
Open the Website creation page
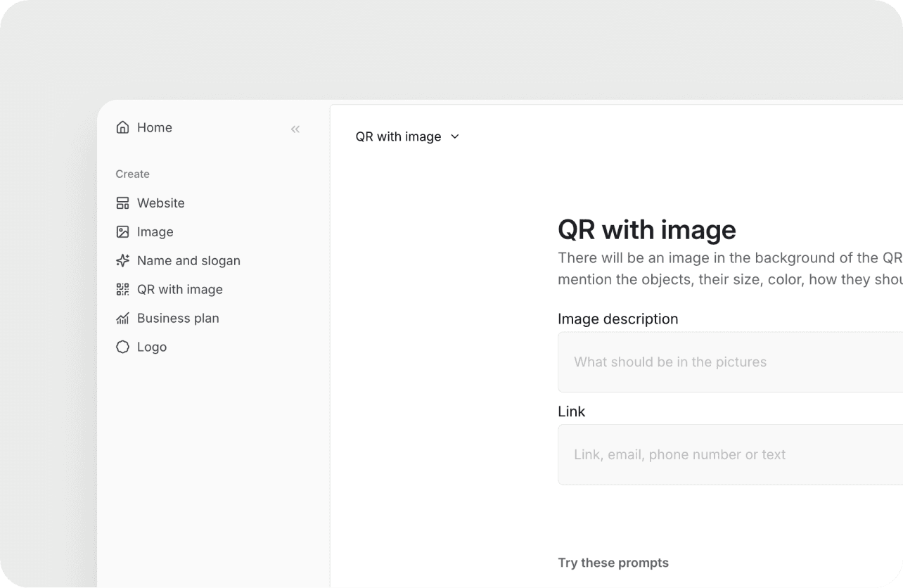click(x=161, y=203)
